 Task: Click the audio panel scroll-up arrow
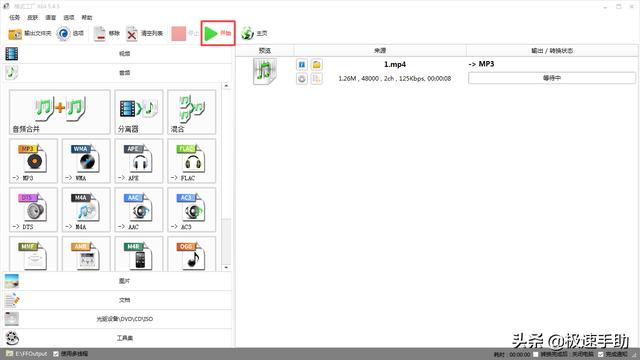pos(227,86)
